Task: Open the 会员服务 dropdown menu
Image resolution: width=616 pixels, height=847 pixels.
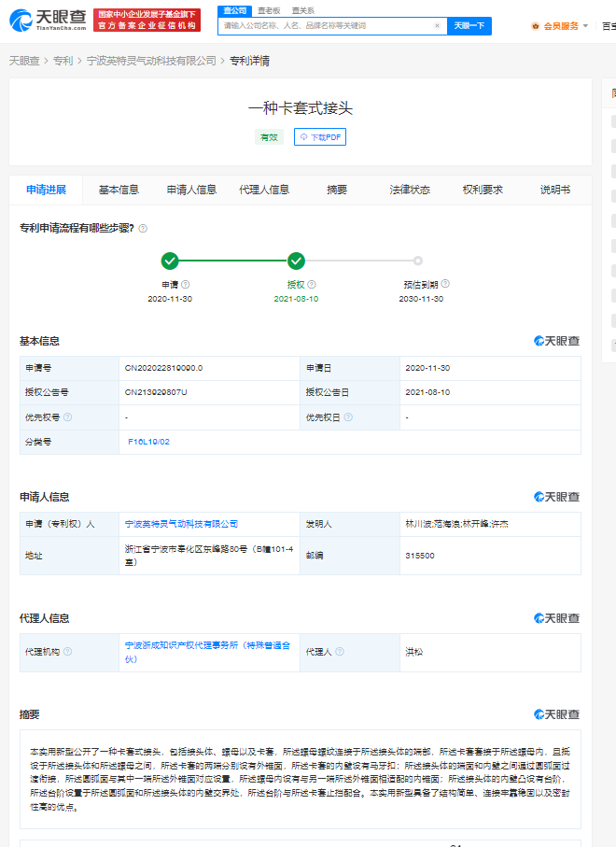Action: click(560, 26)
